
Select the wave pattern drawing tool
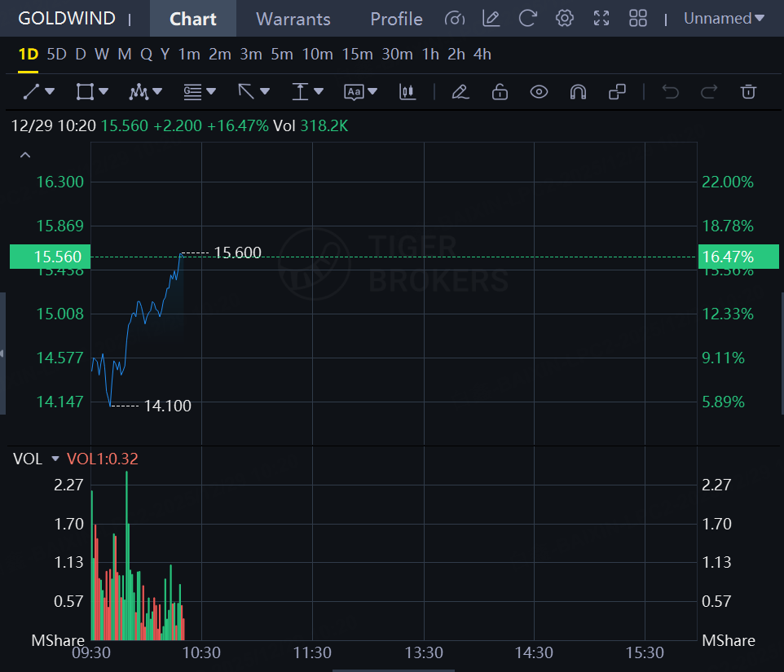[139, 92]
